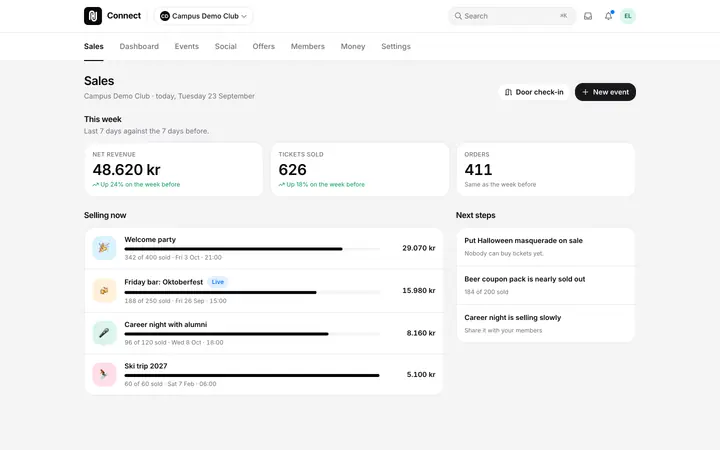
Task: Focus the Search field
Action: 512,16
